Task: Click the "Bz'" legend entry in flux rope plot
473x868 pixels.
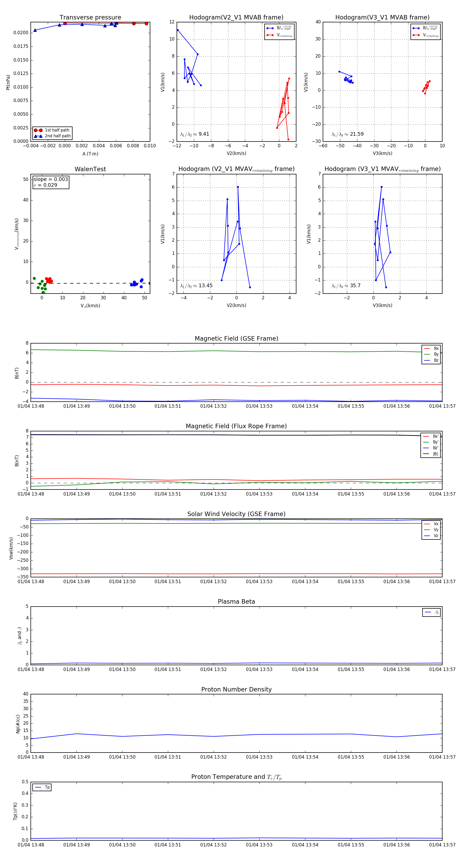Action: (x=431, y=448)
